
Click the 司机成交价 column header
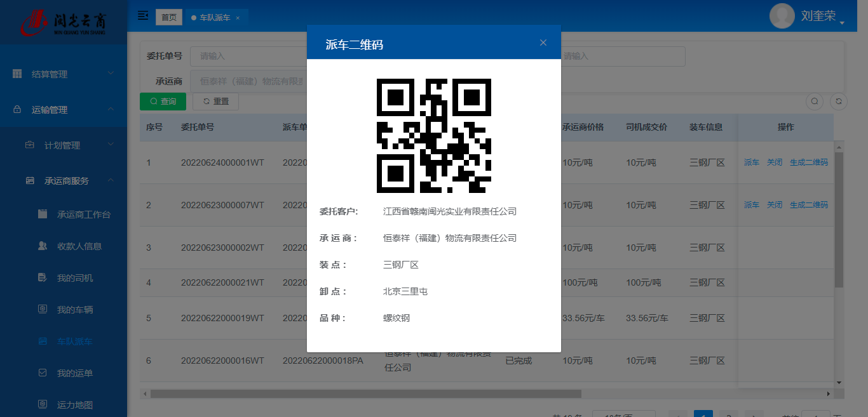point(647,127)
